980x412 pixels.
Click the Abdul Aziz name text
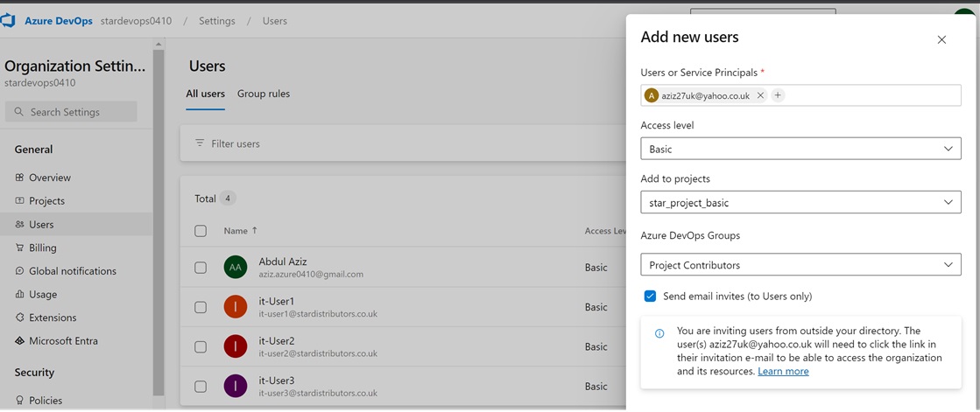point(283,262)
